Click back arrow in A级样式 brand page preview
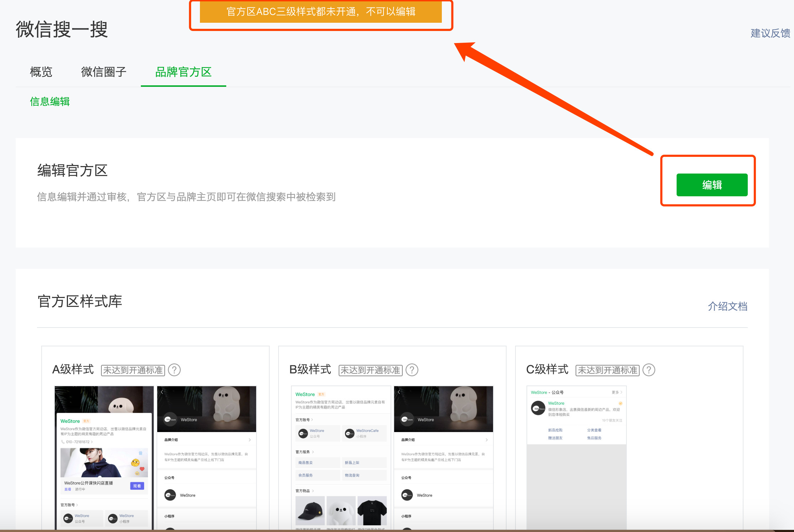Image resolution: width=794 pixels, height=532 pixels. click(x=162, y=392)
